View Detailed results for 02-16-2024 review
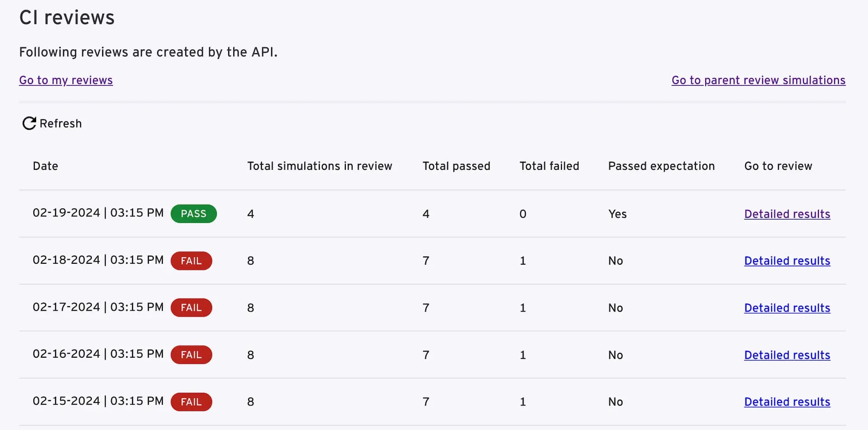This screenshot has width=868, height=430. 787,355
